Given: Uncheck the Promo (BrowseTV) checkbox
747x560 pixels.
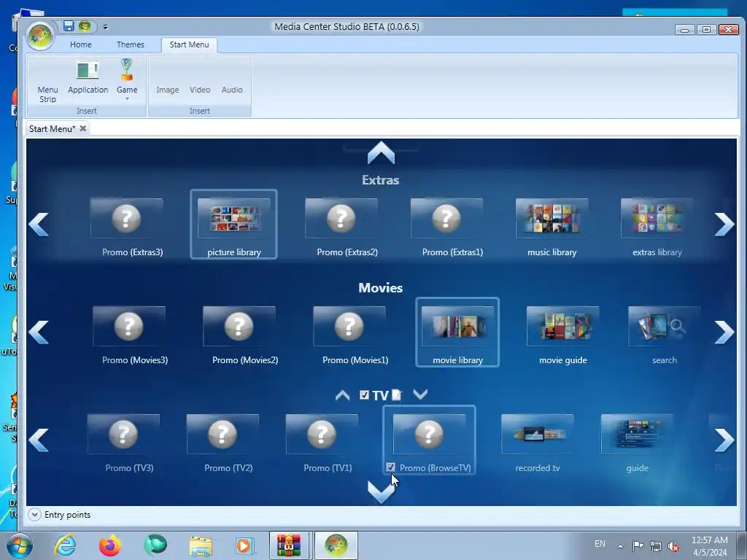Looking at the screenshot, I should 391,467.
